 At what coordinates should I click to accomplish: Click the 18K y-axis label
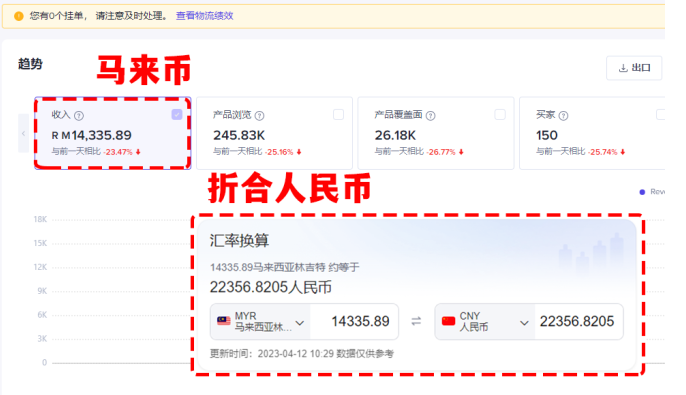[x=40, y=219]
